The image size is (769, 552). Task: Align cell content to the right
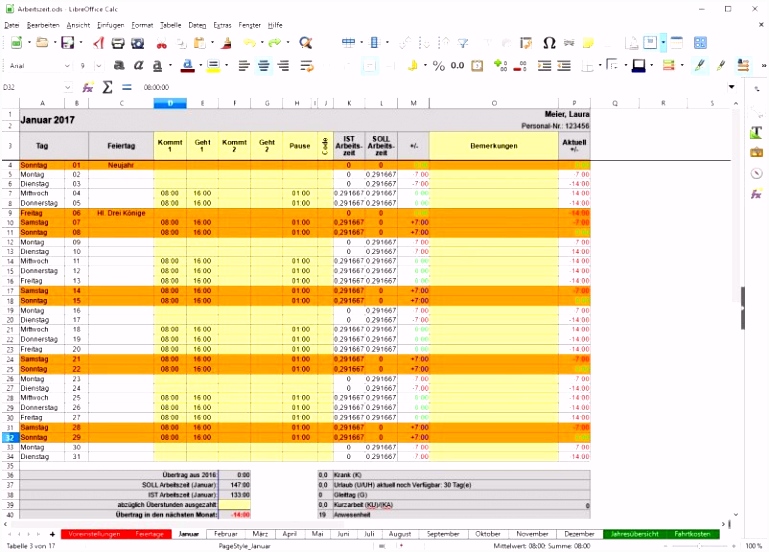(x=283, y=66)
